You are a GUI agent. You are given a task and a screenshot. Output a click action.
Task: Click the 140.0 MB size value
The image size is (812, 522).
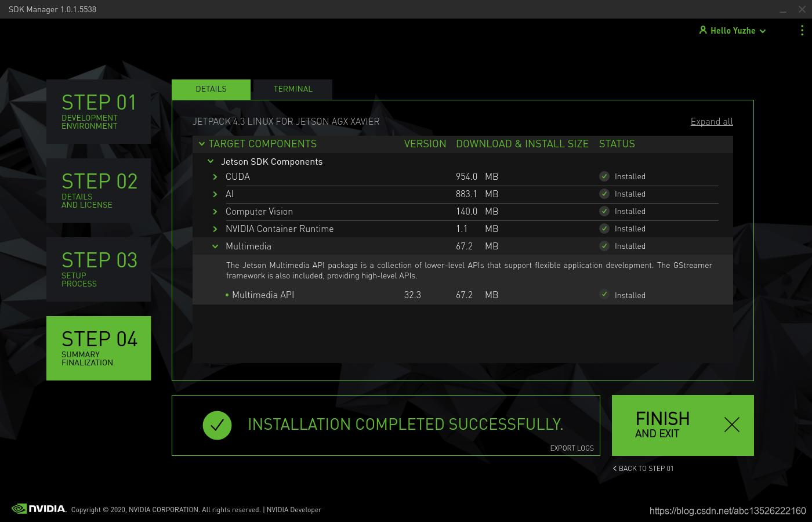point(477,211)
